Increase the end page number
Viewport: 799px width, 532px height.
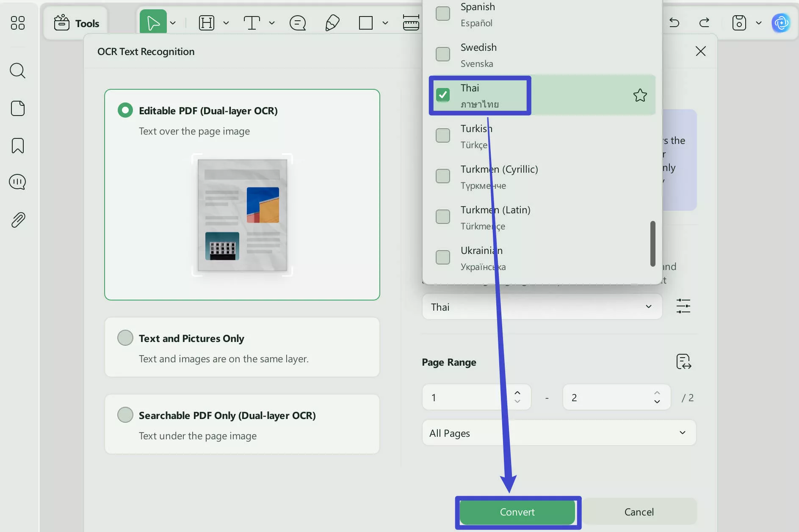(657, 393)
